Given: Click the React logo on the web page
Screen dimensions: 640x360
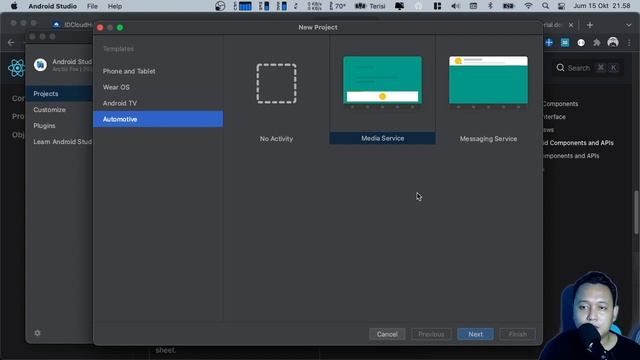Looking at the screenshot, I should (17, 68).
